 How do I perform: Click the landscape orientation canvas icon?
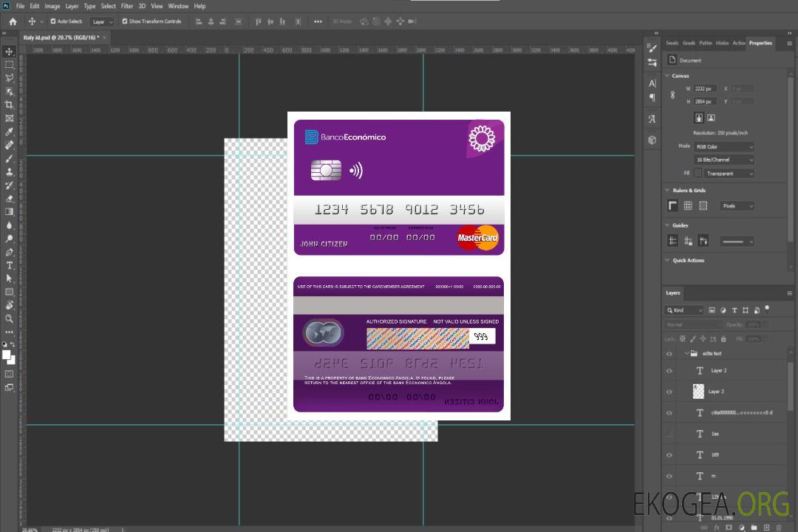[711, 117]
